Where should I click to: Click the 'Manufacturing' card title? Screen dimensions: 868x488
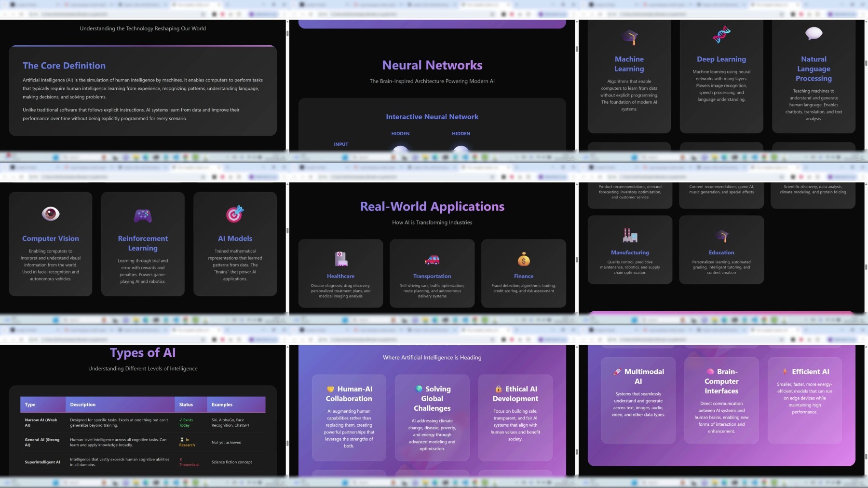point(630,252)
